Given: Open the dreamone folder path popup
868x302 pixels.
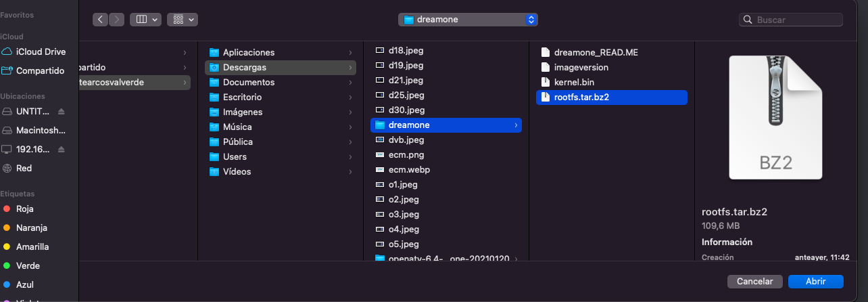Looking at the screenshot, I should point(468,20).
